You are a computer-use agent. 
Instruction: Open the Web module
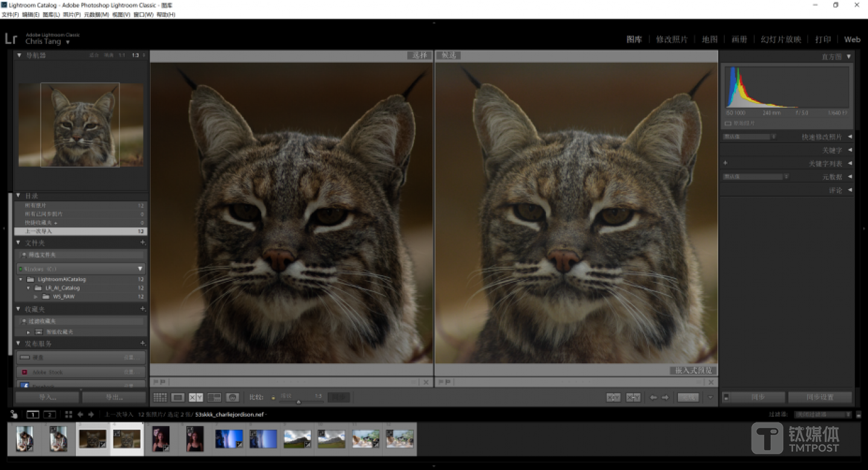(852, 39)
